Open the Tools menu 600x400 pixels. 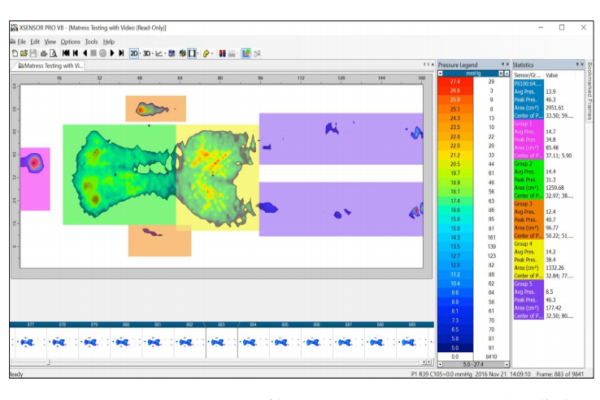tap(91, 42)
